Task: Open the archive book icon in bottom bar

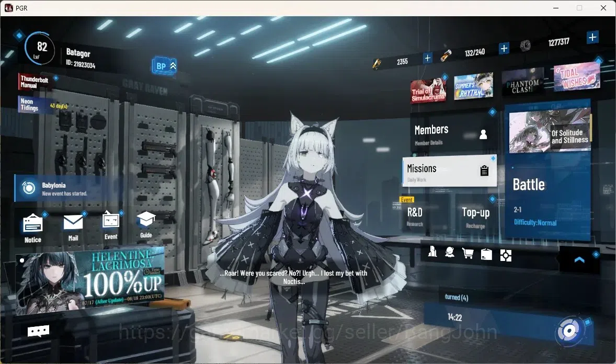Action: point(486,254)
